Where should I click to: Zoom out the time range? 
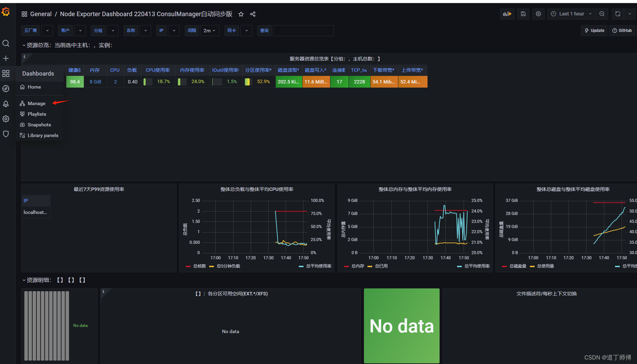click(602, 14)
